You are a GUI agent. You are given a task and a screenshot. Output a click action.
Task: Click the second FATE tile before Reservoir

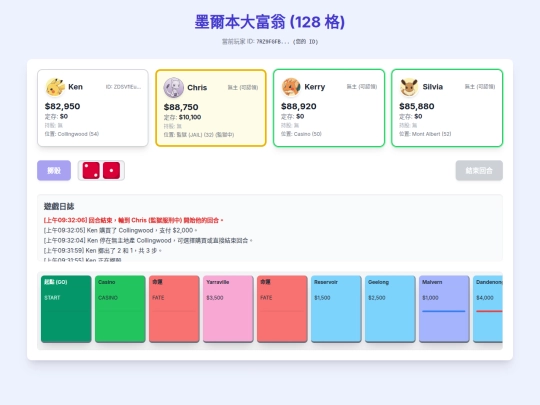point(282,309)
